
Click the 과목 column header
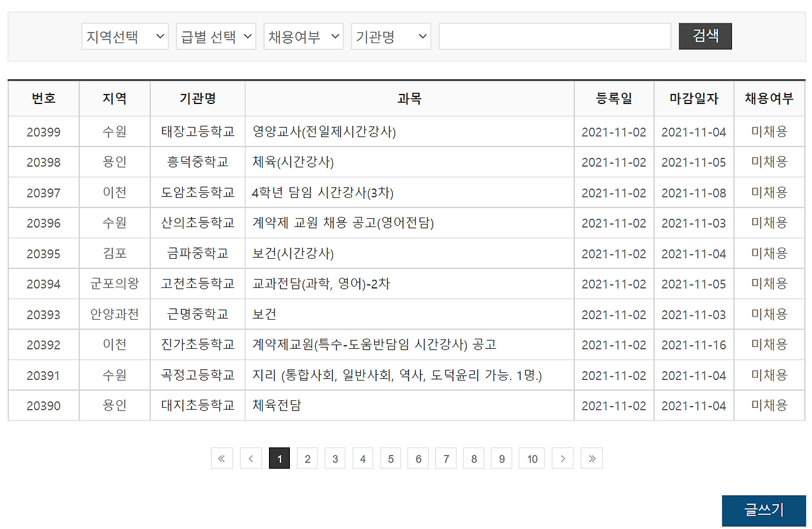(410, 98)
